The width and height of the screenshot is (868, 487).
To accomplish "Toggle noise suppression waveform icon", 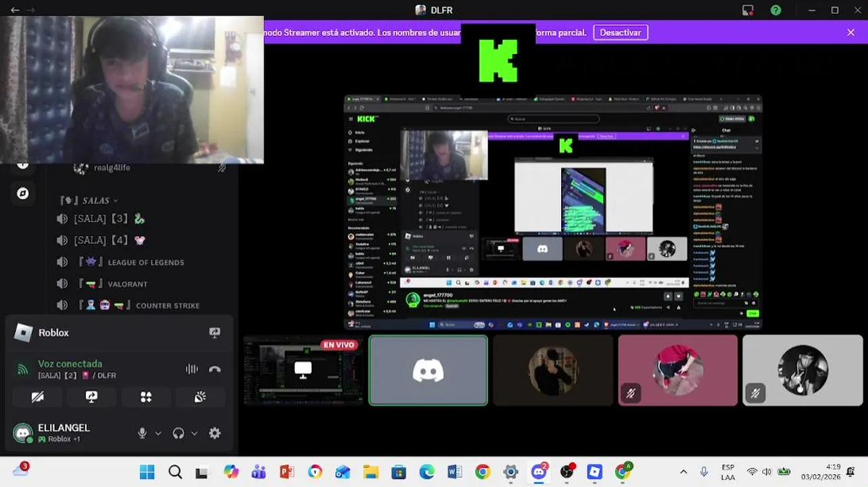I will pyautogui.click(x=192, y=369).
